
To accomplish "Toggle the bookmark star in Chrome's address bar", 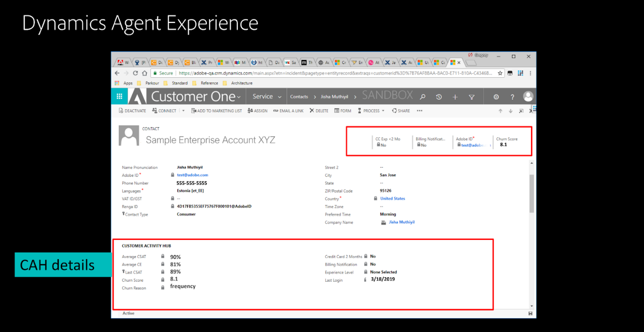I will click(500, 73).
